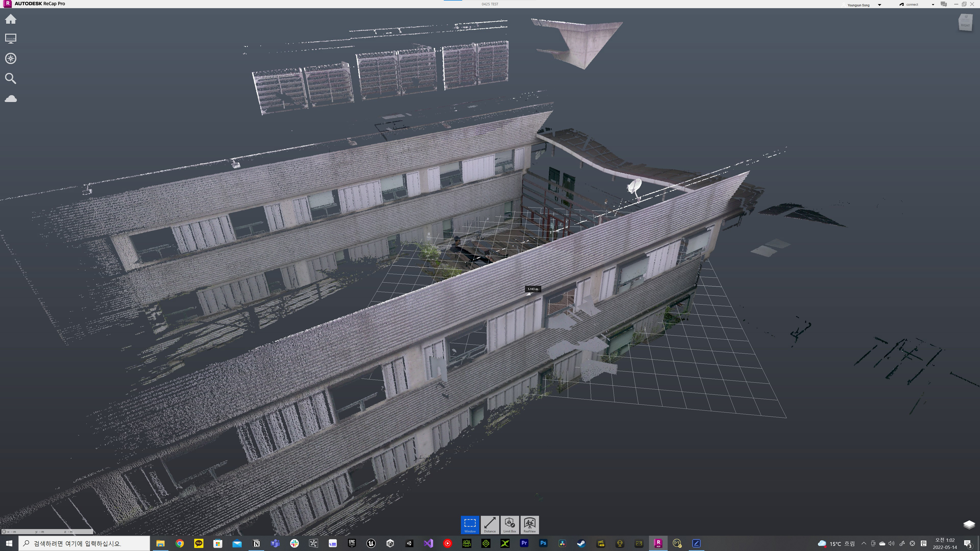
Task: Open the Meet Now camera tray icon
Action: coord(873,543)
